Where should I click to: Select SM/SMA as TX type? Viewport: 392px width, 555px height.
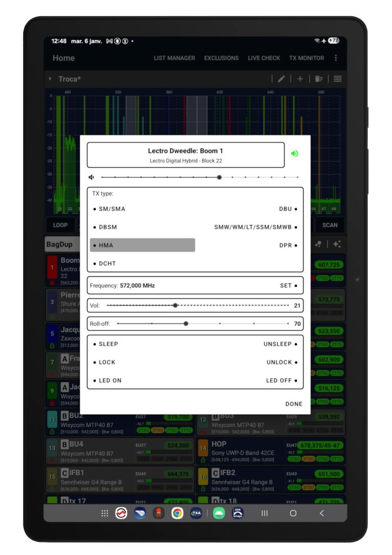pyautogui.click(x=112, y=209)
